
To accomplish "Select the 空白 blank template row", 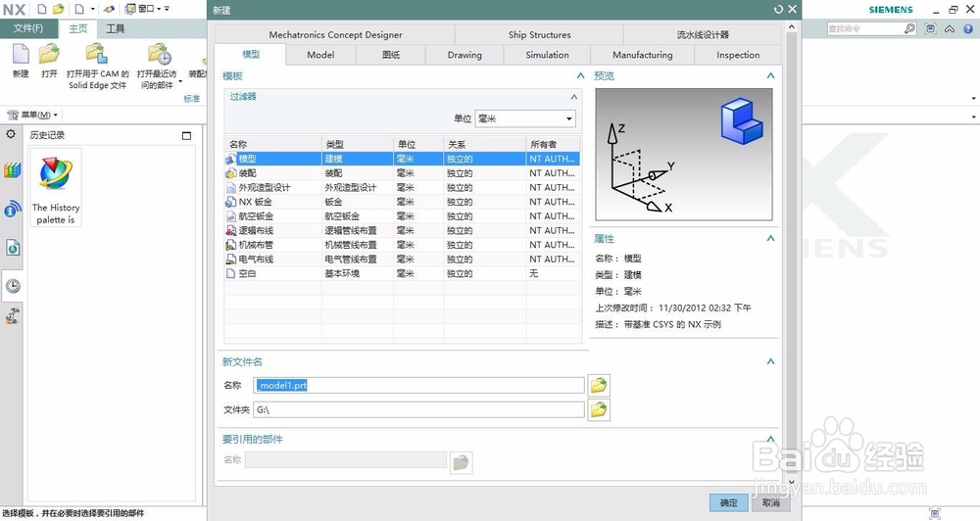I will (402, 273).
